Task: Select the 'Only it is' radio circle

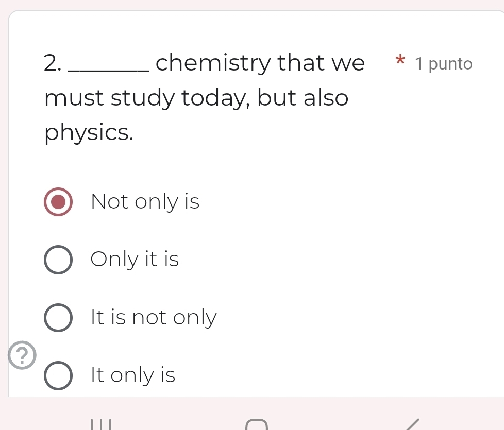Action: click(58, 260)
